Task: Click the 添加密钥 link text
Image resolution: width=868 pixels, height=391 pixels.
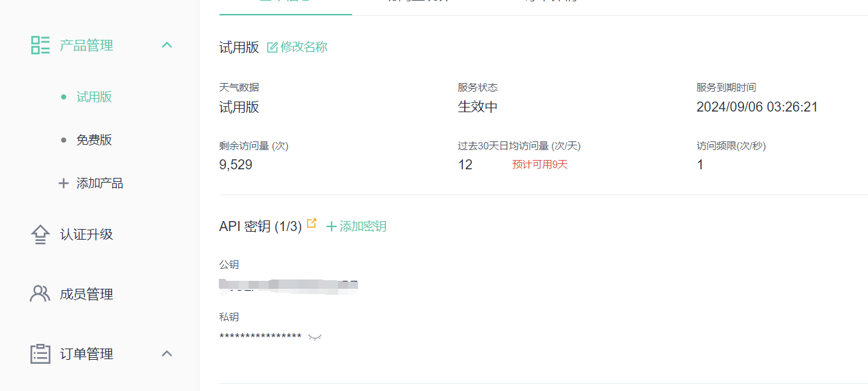Action: (363, 227)
